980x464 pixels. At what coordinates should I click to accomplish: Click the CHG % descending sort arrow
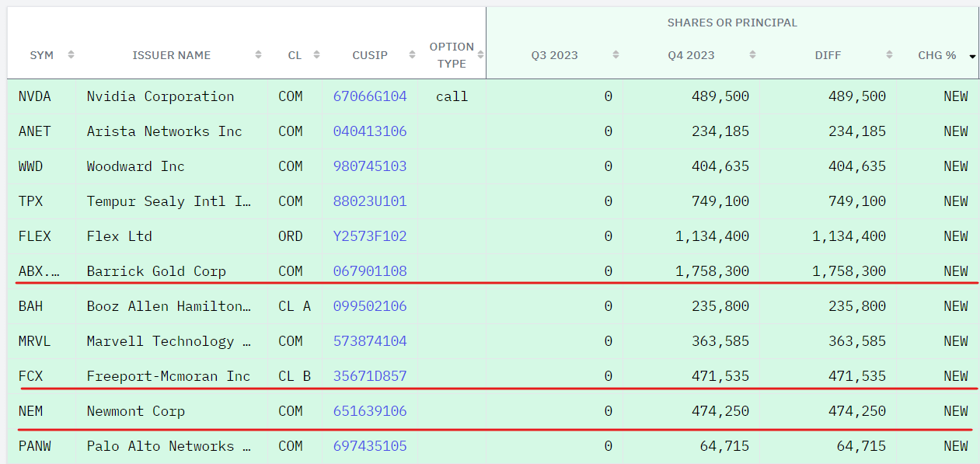[971, 56]
